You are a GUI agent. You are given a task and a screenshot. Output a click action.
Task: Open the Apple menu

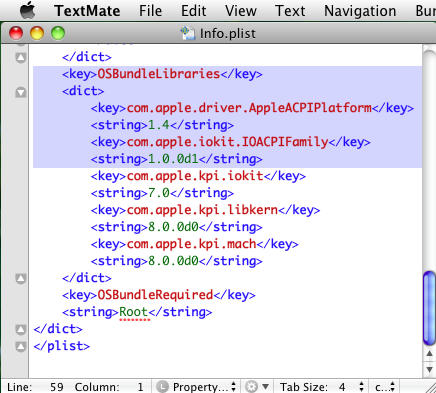coord(27,11)
